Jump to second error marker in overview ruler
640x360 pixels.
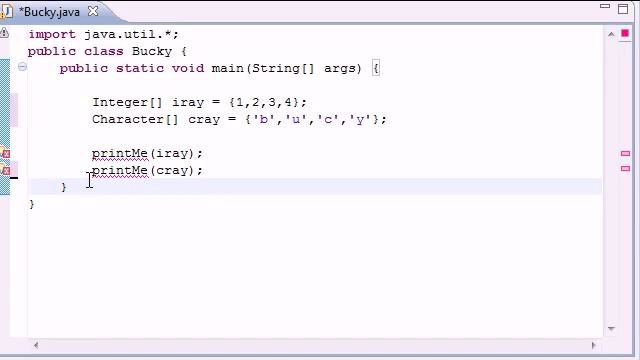(625, 168)
